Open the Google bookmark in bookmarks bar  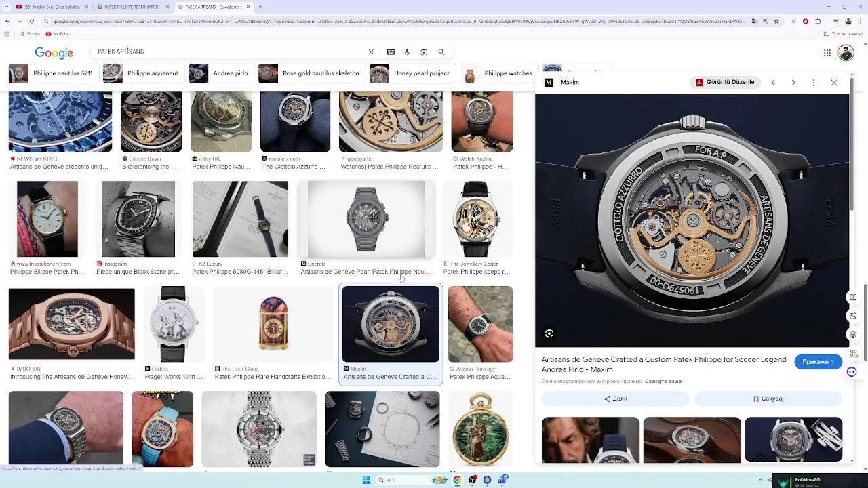coord(30,34)
